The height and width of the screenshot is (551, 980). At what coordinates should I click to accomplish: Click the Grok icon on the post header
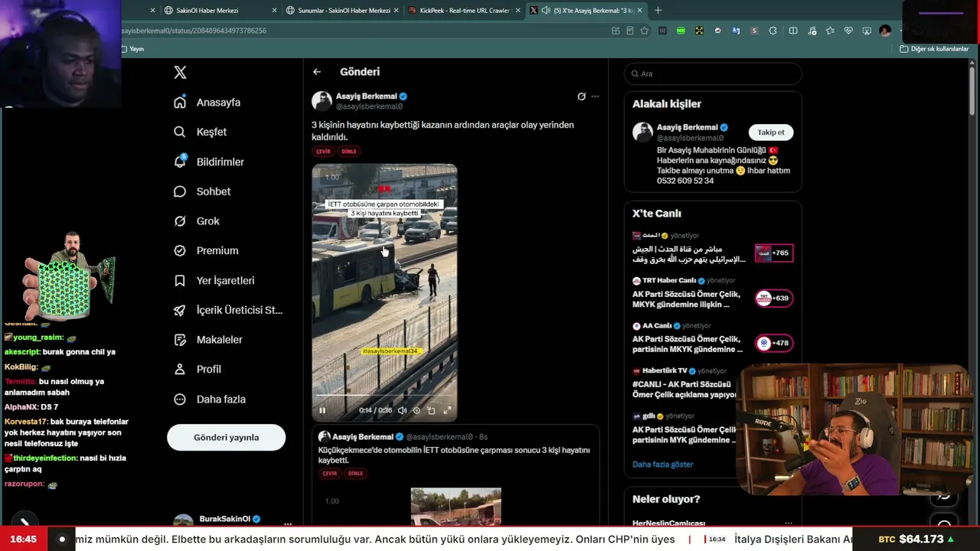click(x=581, y=96)
